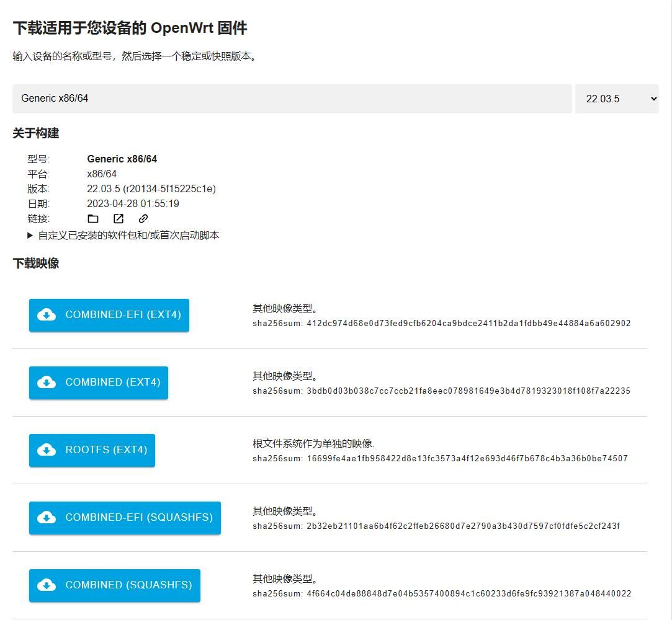Expand 自定义已安装的软件包 section
This screenshot has height=620, width=672.
tap(123, 236)
